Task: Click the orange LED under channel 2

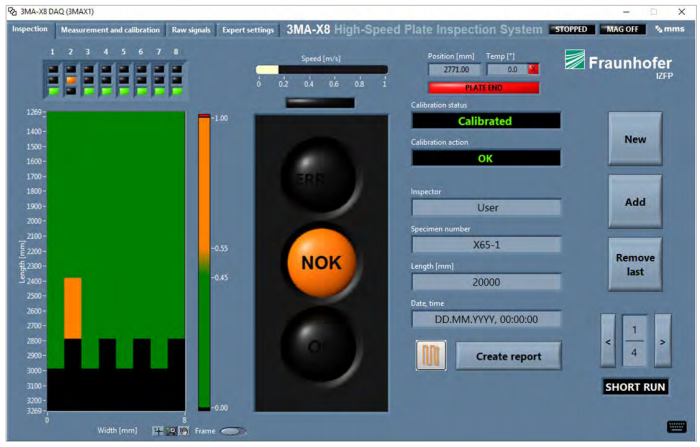Action: (71, 80)
